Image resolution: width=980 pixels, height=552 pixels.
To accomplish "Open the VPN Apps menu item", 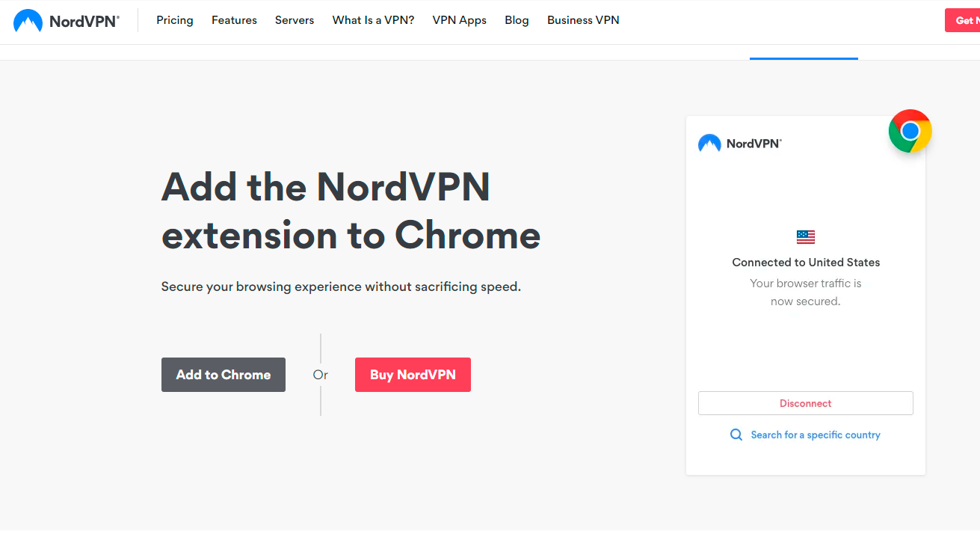I will pyautogui.click(x=459, y=20).
